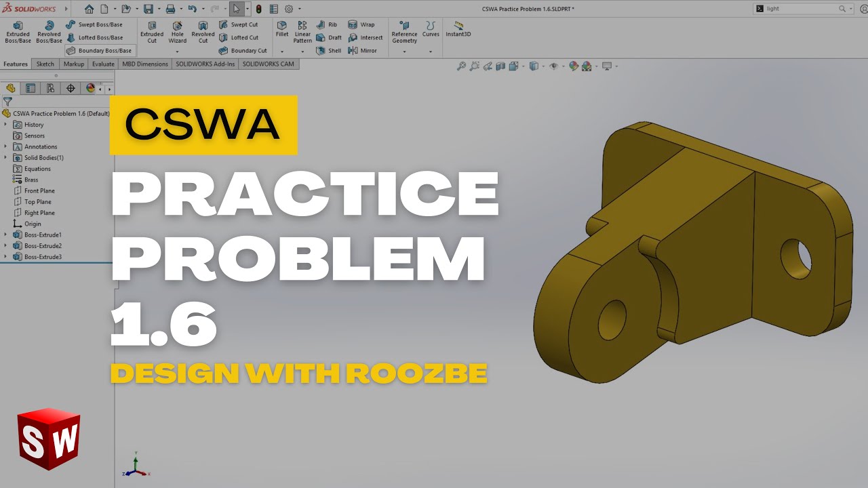Switch to the Features tab
Image resolution: width=868 pixels, height=488 pixels.
(x=16, y=64)
